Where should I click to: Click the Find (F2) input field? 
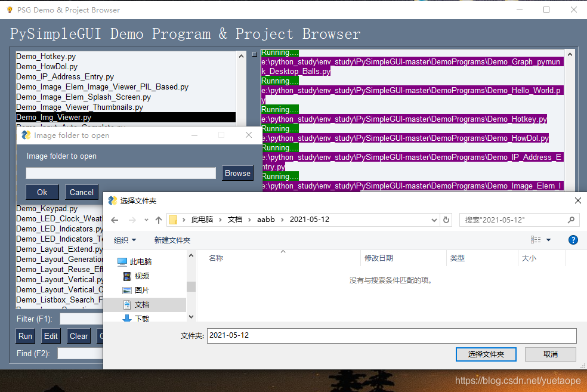[x=80, y=353]
